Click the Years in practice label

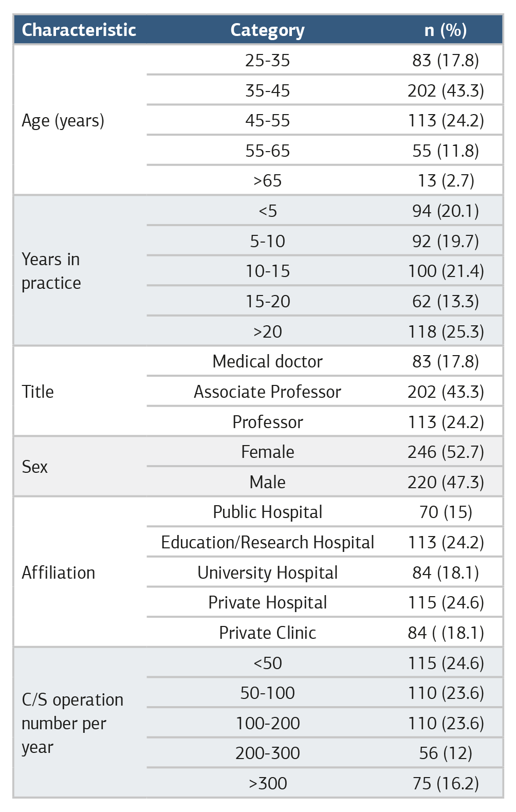coord(51,271)
